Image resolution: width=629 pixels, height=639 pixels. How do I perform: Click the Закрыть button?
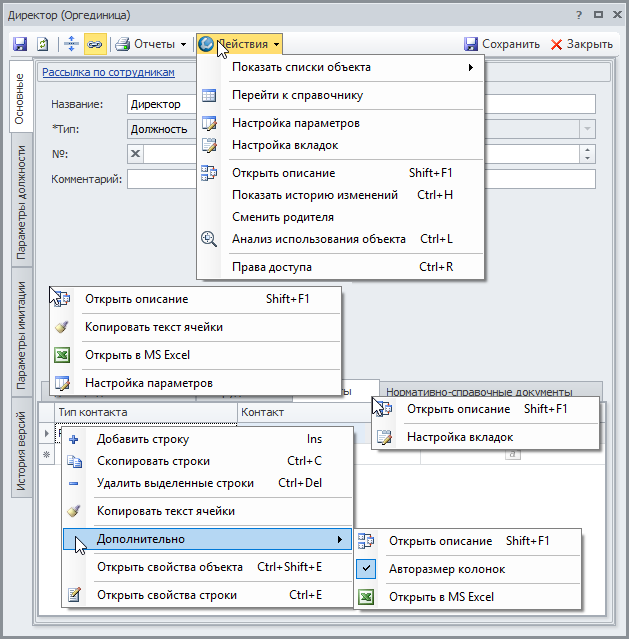tap(582, 44)
